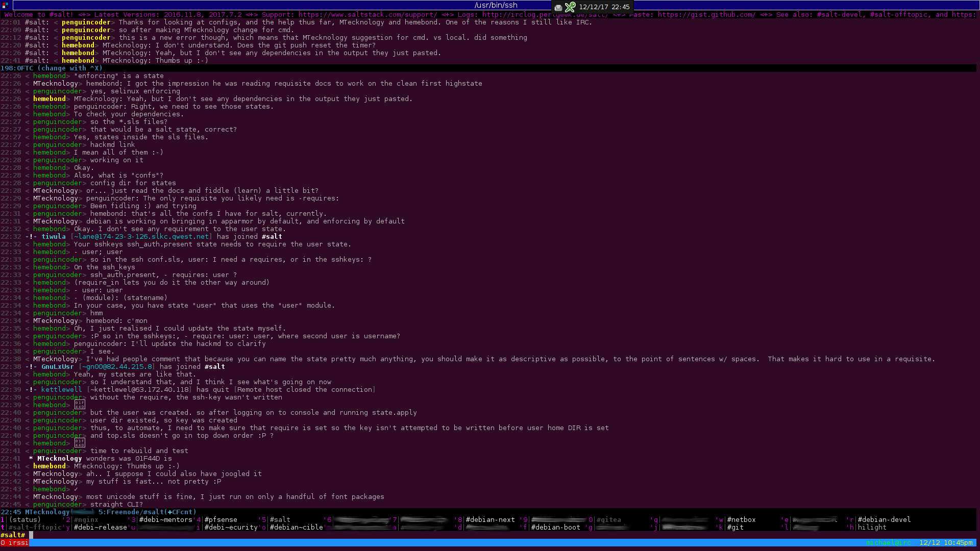Click 'On the ssh_keys' message
This screenshot has height=551, width=980.
coord(105,267)
